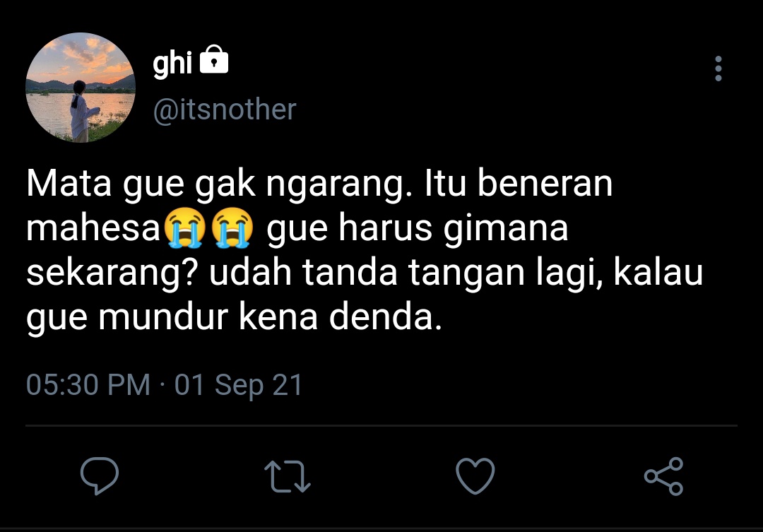The width and height of the screenshot is (763, 532).
Task: Select the first crying emoji after mahesa
Action: coord(184,227)
